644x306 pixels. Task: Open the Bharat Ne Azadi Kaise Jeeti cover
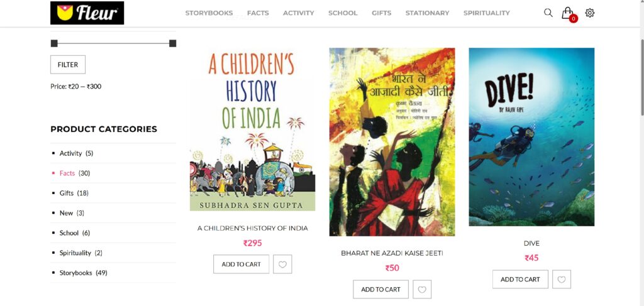[x=392, y=142]
